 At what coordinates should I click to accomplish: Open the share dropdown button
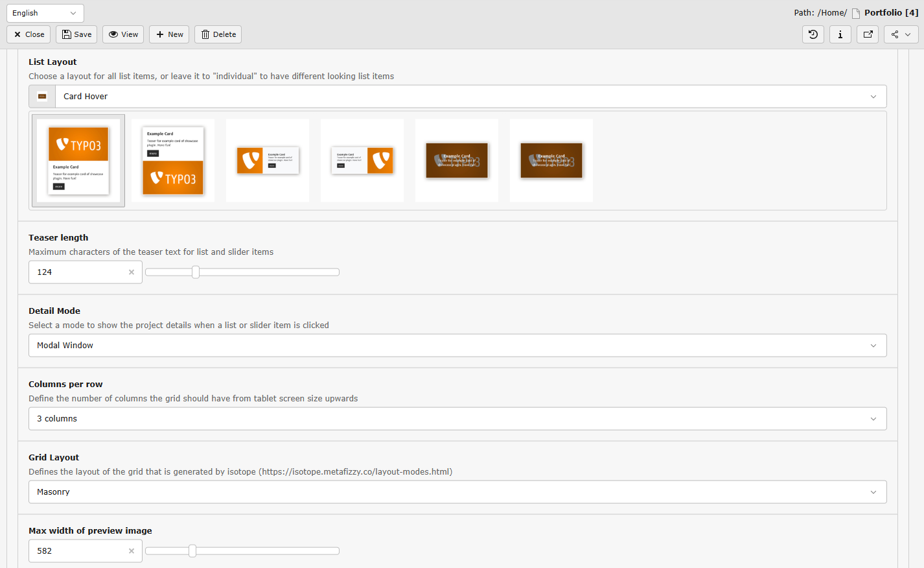(x=901, y=34)
